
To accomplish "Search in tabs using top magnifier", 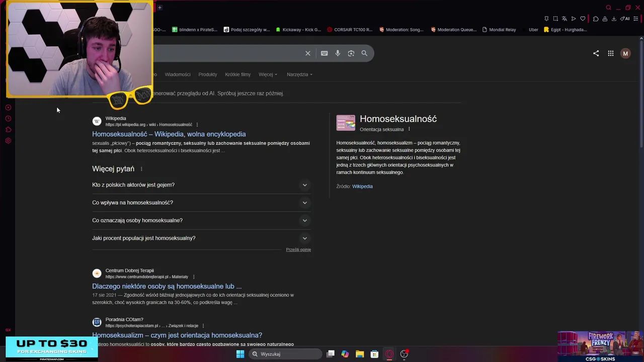I will [608, 8].
